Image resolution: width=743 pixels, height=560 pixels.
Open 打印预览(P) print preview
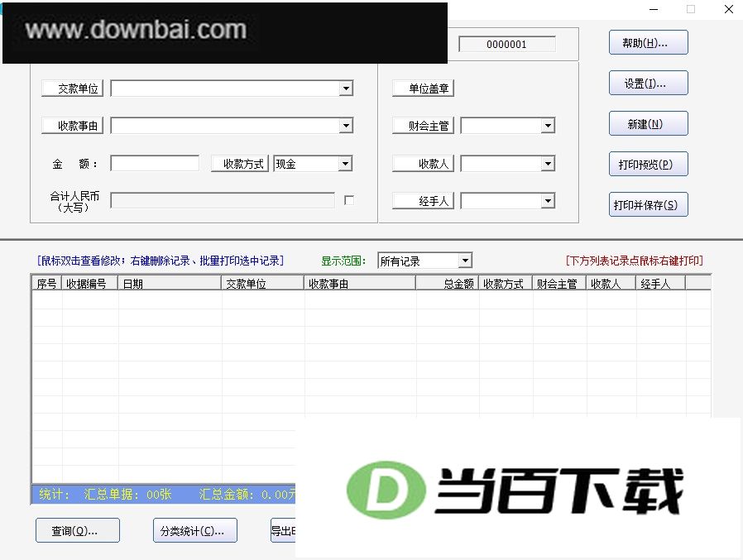648,164
